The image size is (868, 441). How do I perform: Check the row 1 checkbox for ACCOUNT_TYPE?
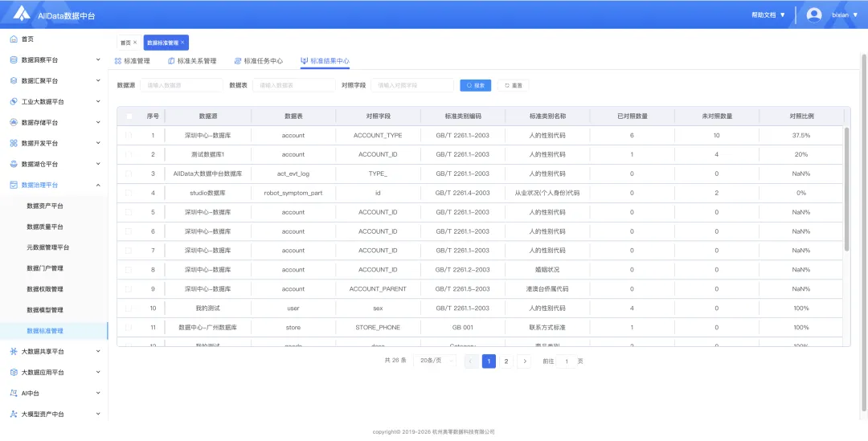(x=129, y=135)
